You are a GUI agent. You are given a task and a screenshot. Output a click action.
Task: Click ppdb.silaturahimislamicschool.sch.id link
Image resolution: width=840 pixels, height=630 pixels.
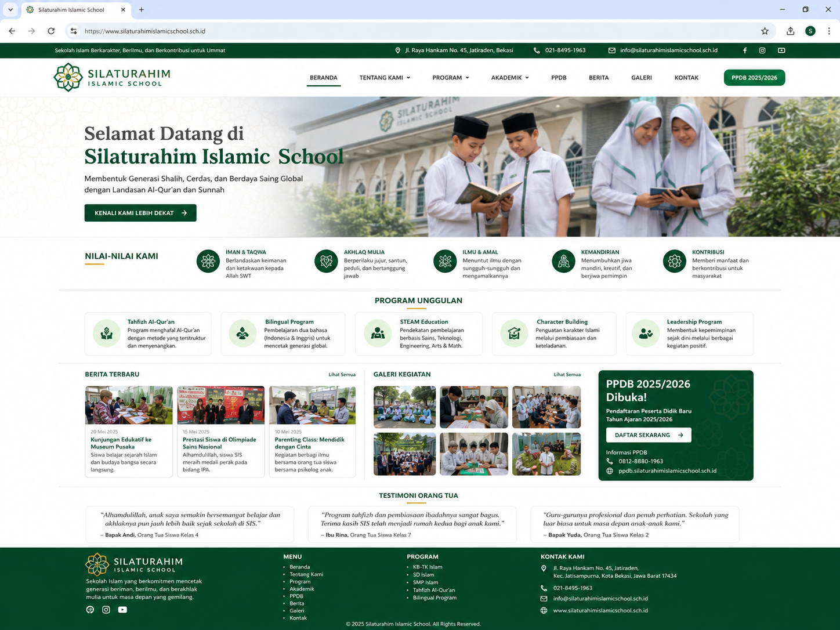(667, 471)
